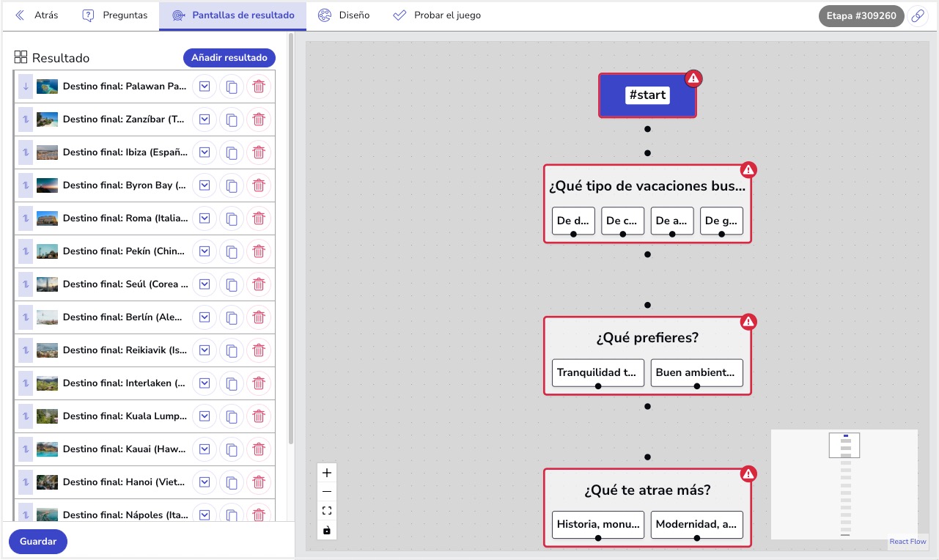Image resolution: width=939 pixels, height=560 pixels.
Task: Expand details for the Palawan result
Action: point(204,86)
